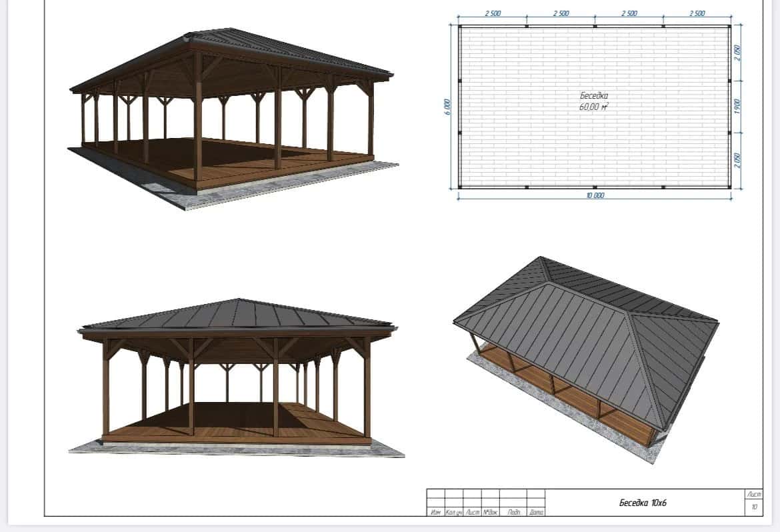780x532 pixels.
Task: Click the upper right 2 090 dimension
Action: click(x=737, y=52)
